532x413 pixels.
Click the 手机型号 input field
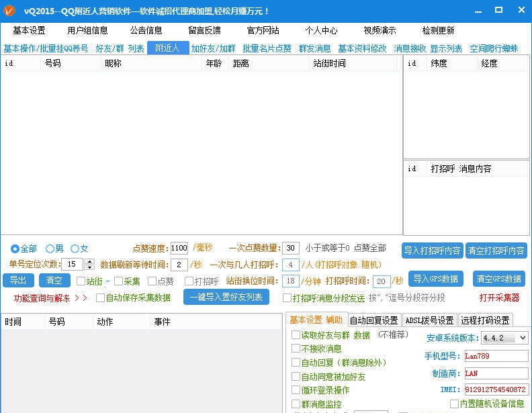tap(496, 356)
